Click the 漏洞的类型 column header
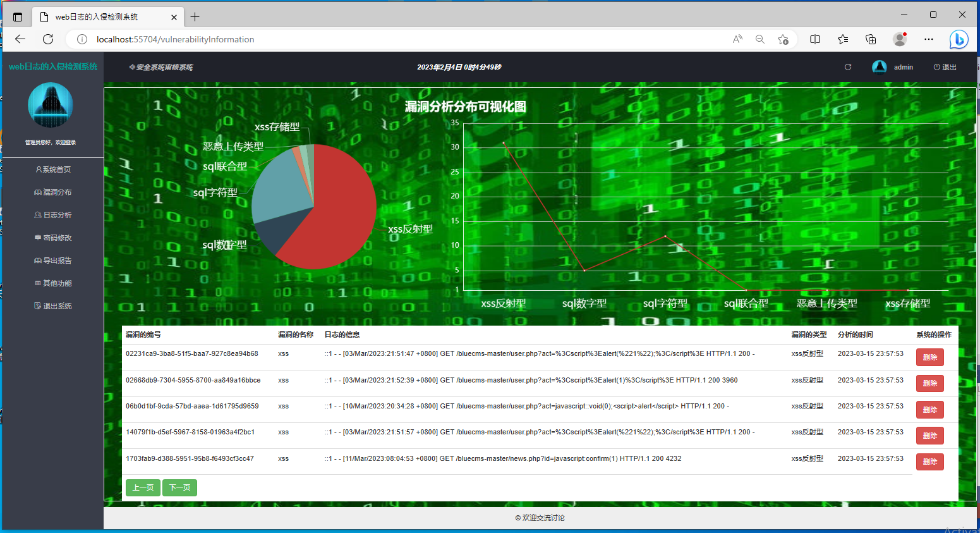Image resolution: width=980 pixels, height=533 pixels. click(x=809, y=334)
